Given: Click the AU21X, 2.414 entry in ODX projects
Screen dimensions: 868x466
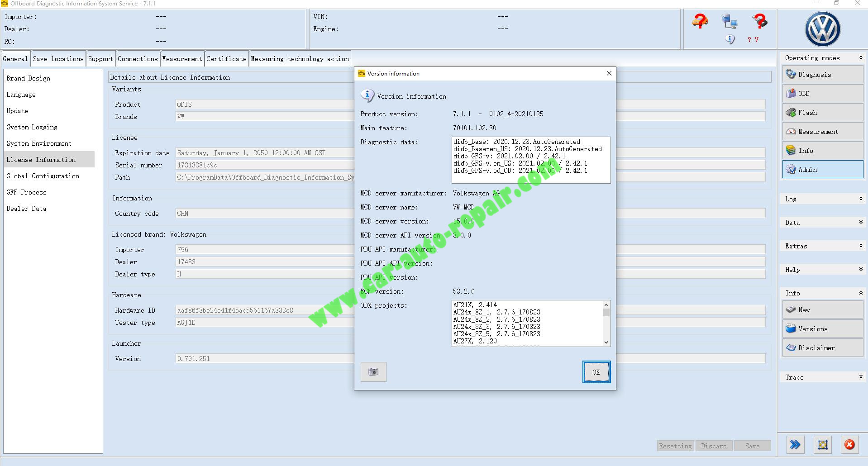Looking at the screenshot, I should coord(475,305).
